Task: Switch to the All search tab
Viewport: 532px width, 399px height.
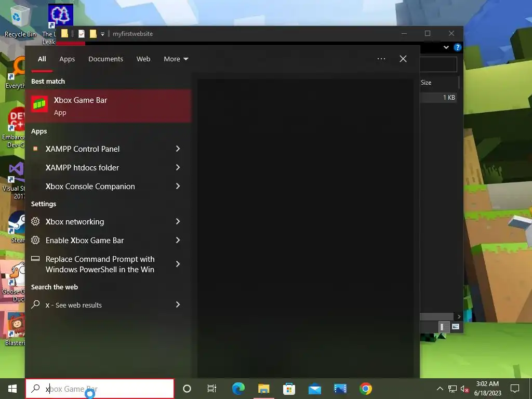Action: pos(42,59)
